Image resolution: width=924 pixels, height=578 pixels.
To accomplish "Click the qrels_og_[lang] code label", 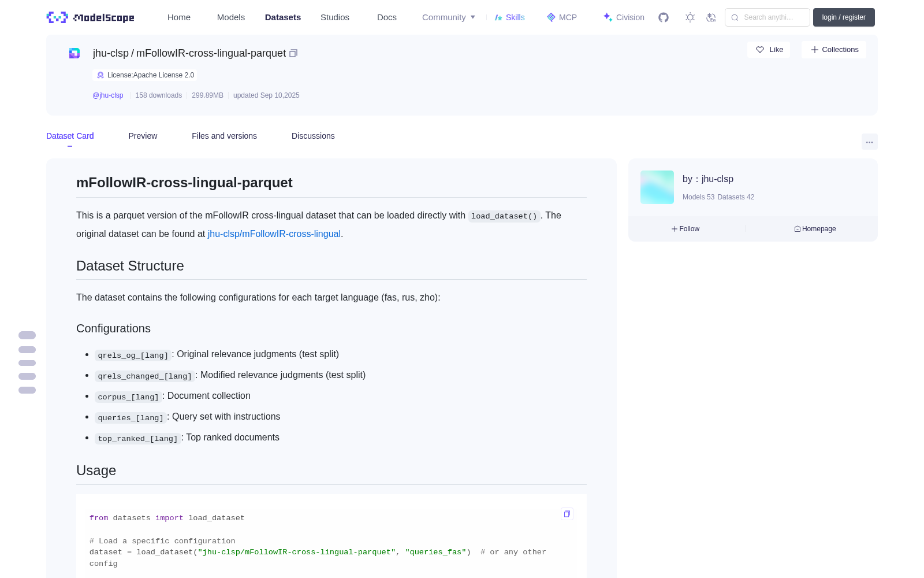I will (133, 355).
